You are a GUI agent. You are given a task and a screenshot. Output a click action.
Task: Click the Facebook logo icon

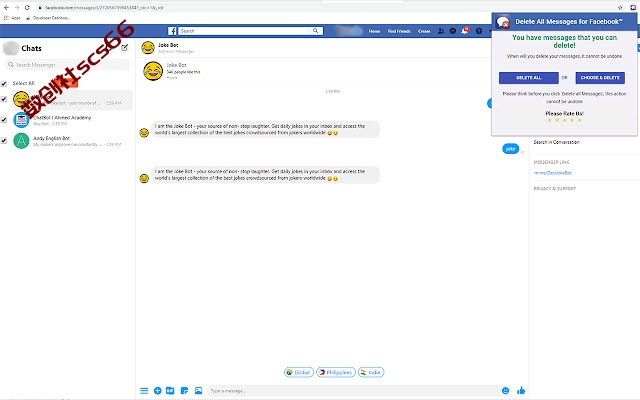(x=172, y=31)
